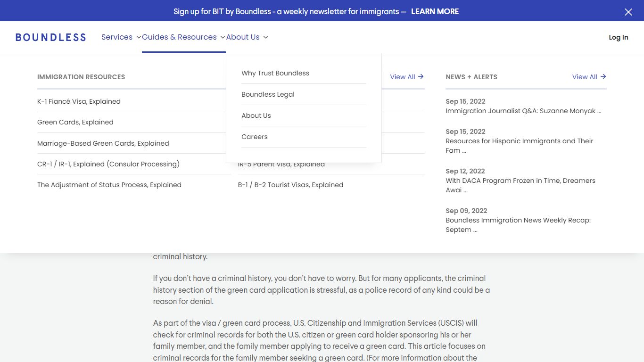Click arrow icon beside middle column View All
The width and height of the screenshot is (644, 362).
(421, 76)
